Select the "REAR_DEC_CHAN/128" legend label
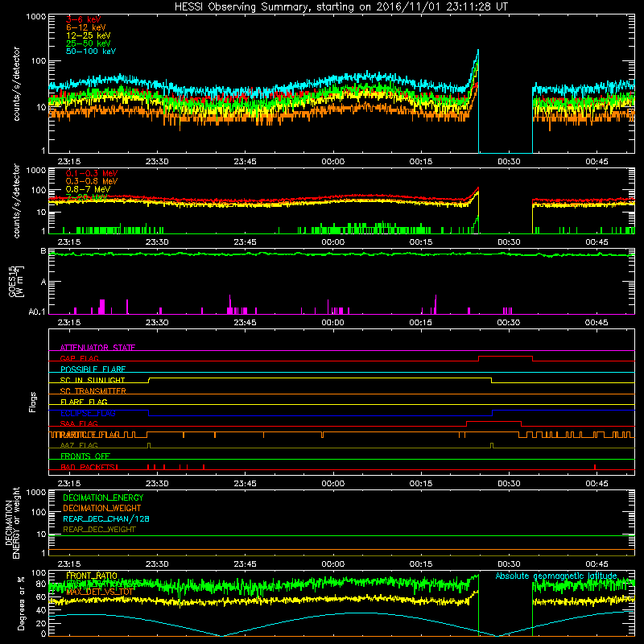 point(106,518)
